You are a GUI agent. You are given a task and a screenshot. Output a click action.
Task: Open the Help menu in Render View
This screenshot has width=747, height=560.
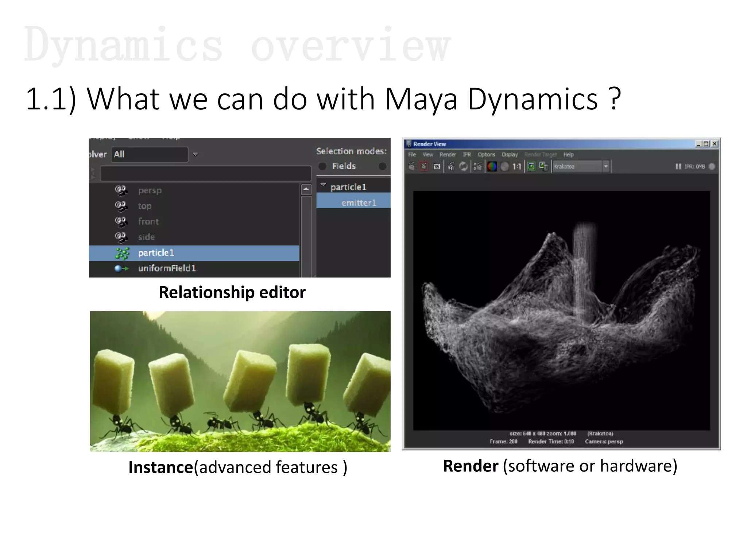click(568, 155)
